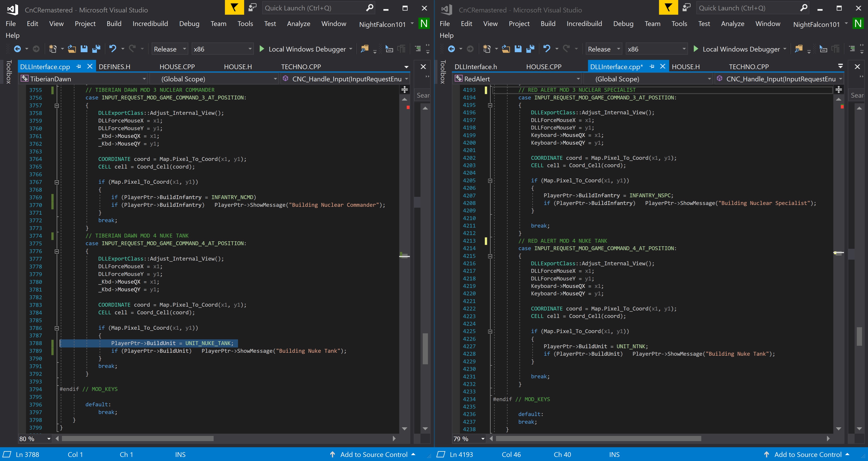Open Release configuration dropdown in left window
The height and width of the screenshot is (461, 868).
pos(170,49)
